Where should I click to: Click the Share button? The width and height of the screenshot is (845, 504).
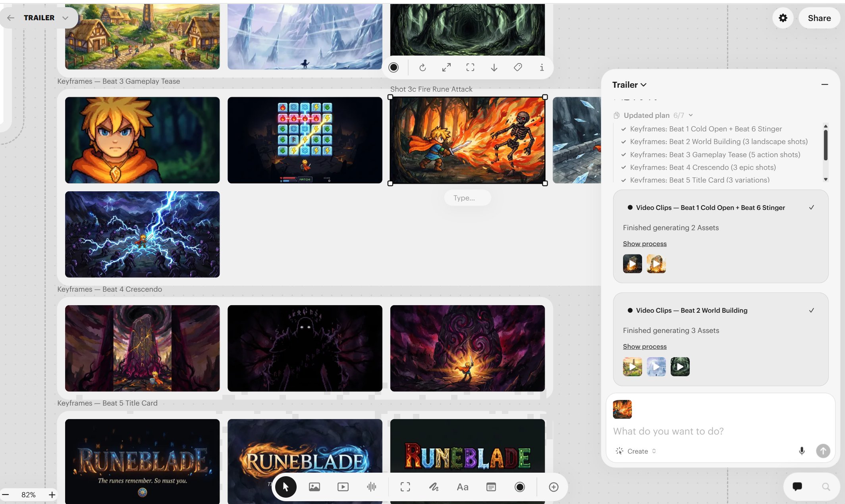(819, 18)
